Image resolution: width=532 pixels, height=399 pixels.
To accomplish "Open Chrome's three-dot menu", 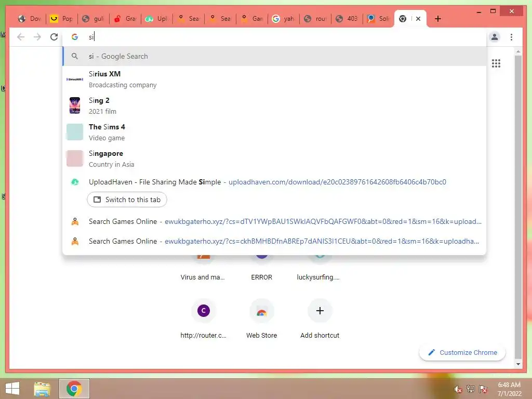I will pos(511,37).
